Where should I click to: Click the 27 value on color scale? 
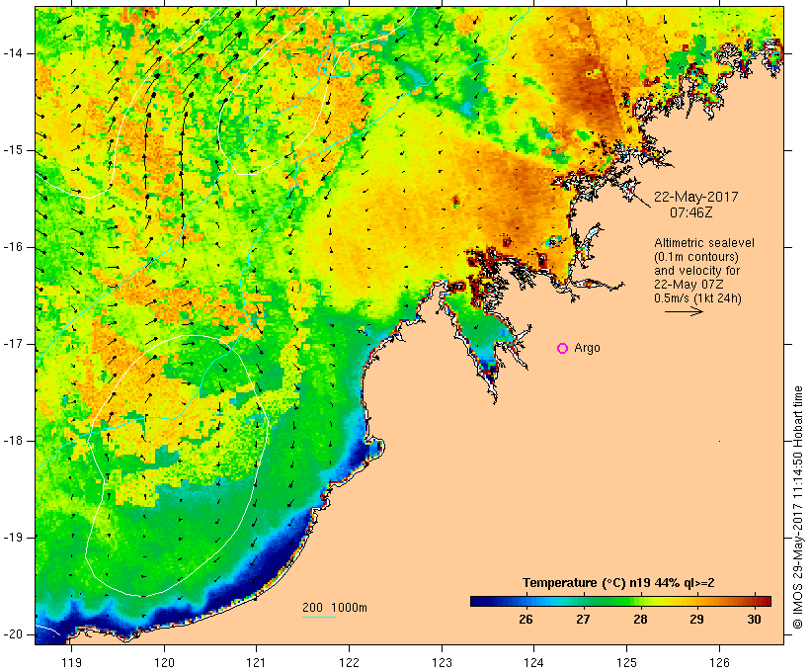(x=583, y=620)
